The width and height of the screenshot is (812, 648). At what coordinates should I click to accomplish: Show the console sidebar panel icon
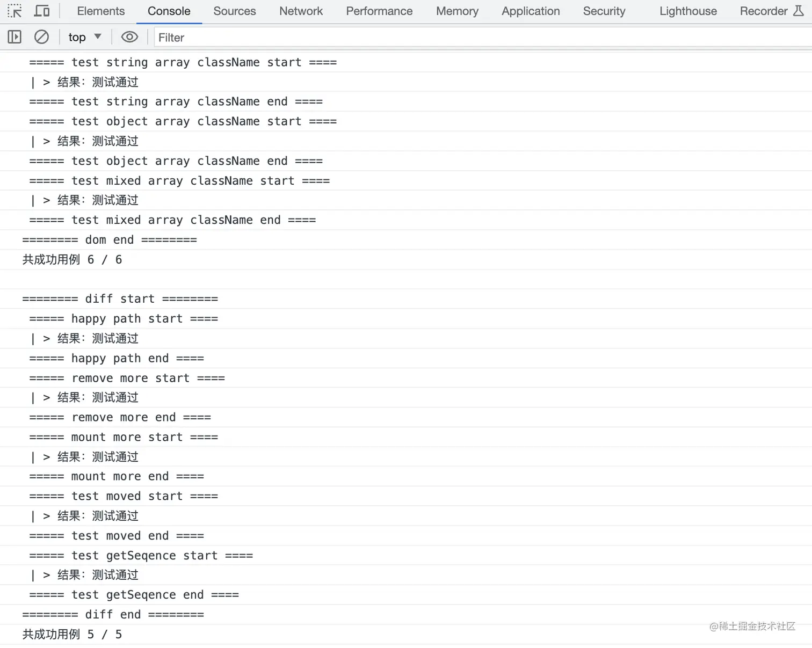pyautogui.click(x=15, y=37)
